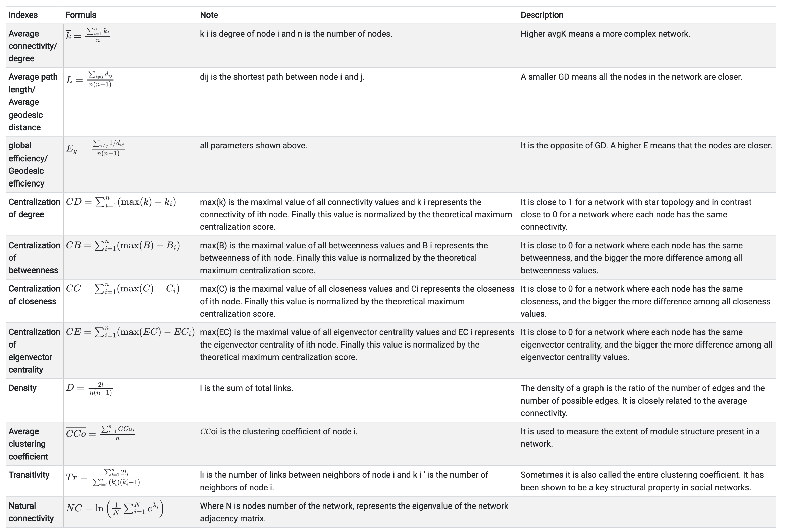Click the Centralization of degree label
The height and width of the screenshot is (532, 787).
click(34, 208)
